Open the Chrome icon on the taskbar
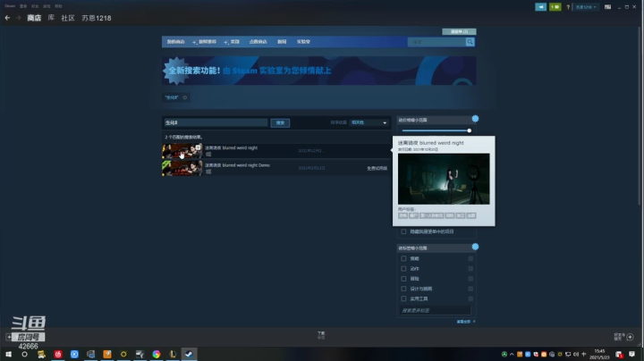This screenshot has height=361, width=644. pos(156,354)
